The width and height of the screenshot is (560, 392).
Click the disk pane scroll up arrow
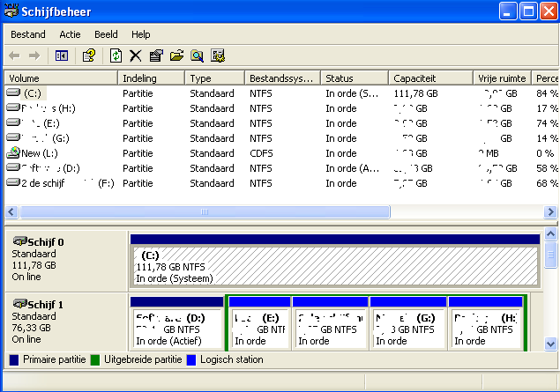click(550, 234)
